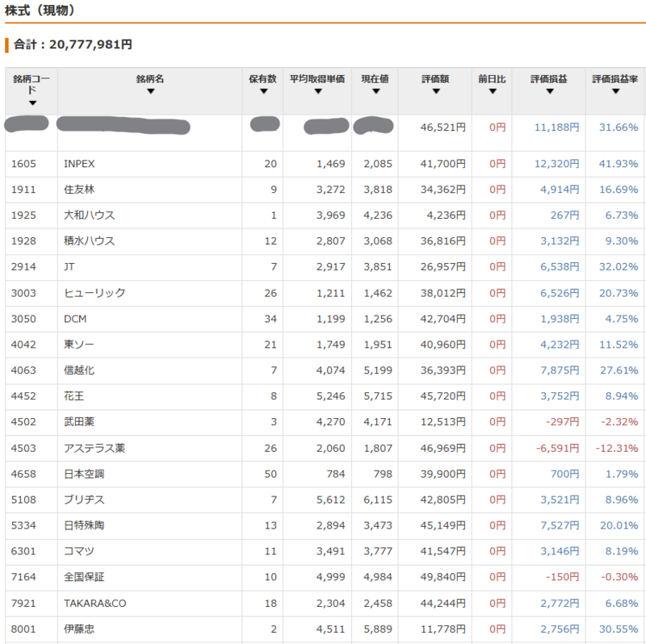
Task: Select stock name 武田薬
Action: (x=78, y=421)
